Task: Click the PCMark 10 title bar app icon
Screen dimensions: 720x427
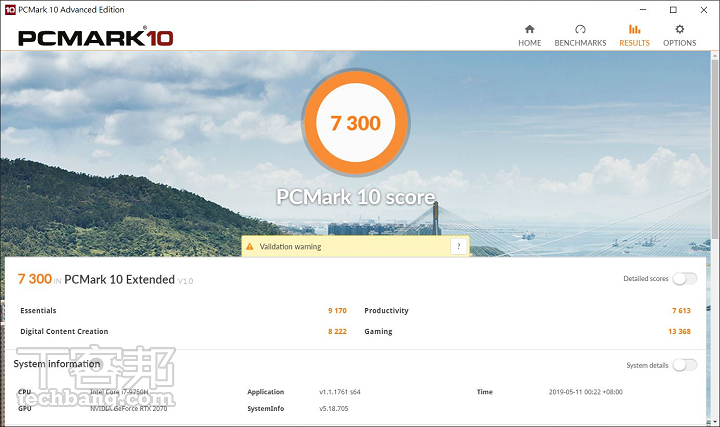Action: click(x=10, y=10)
